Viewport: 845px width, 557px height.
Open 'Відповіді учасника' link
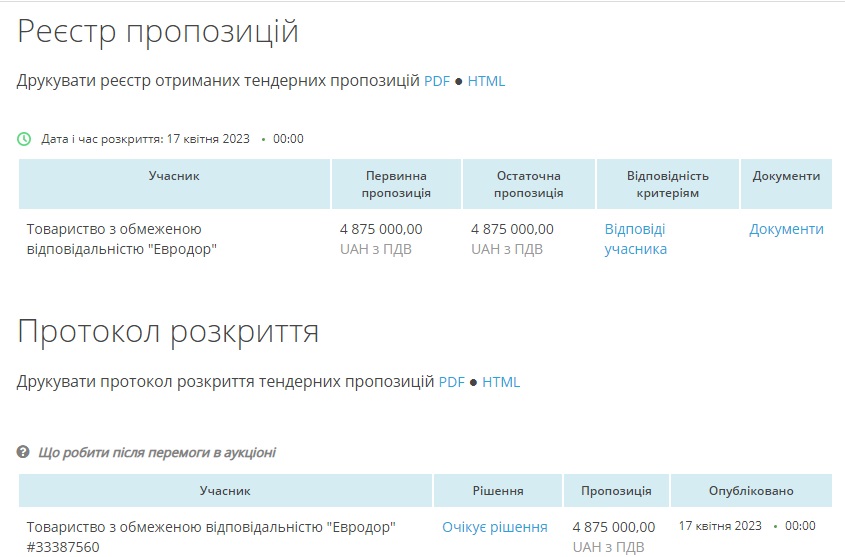click(635, 239)
